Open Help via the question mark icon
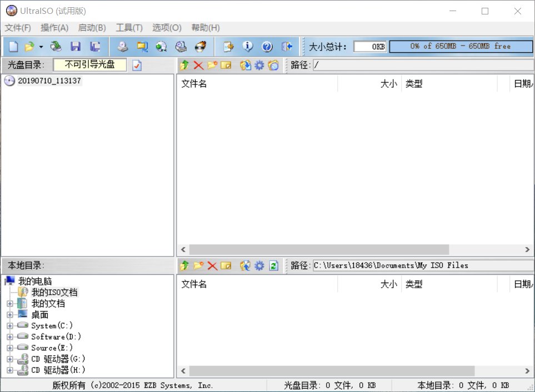The height and width of the screenshot is (392, 535). point(267,47)
